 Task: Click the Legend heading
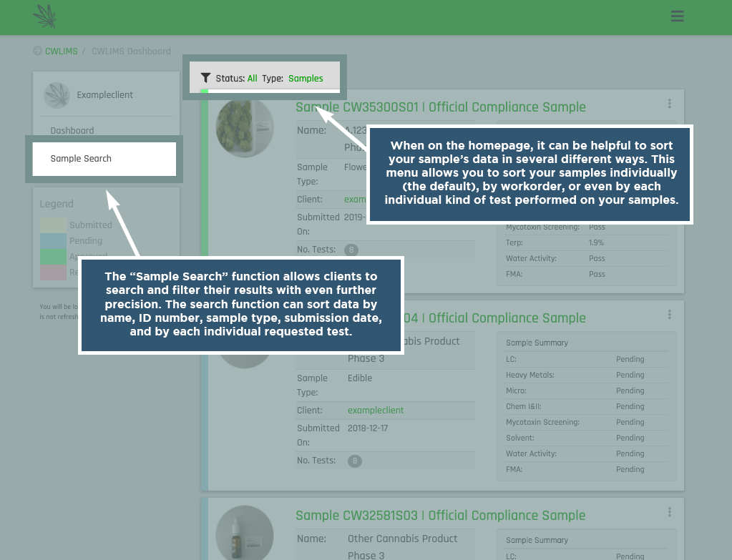[57, 204]
